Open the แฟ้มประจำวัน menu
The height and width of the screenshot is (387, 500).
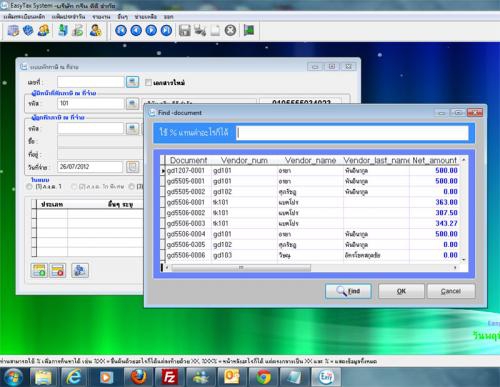(69, 16)
